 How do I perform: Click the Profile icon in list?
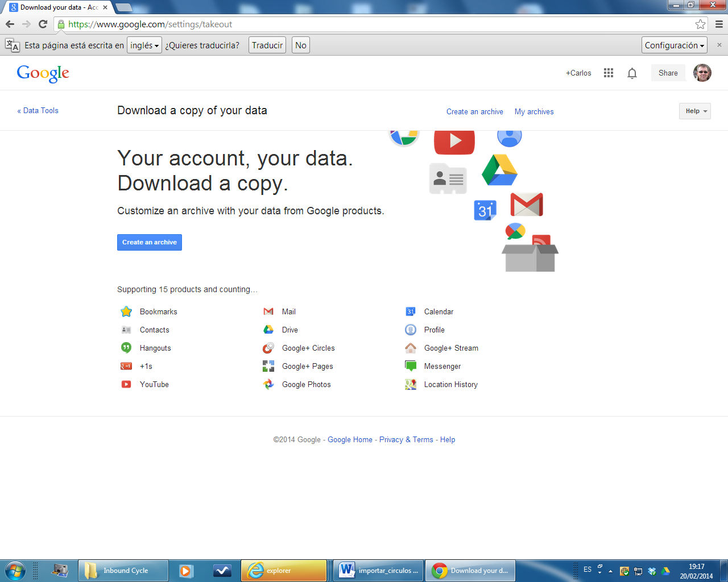point(411,330)
